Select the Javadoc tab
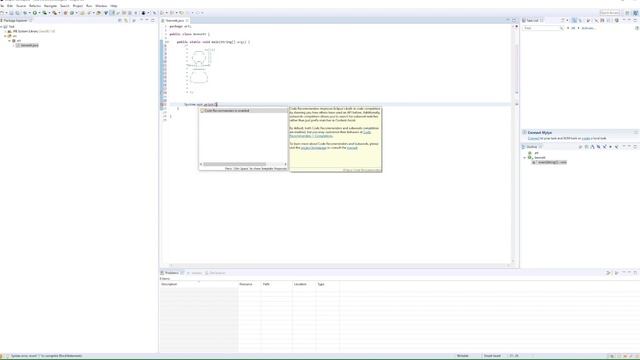 pos(195,273)
